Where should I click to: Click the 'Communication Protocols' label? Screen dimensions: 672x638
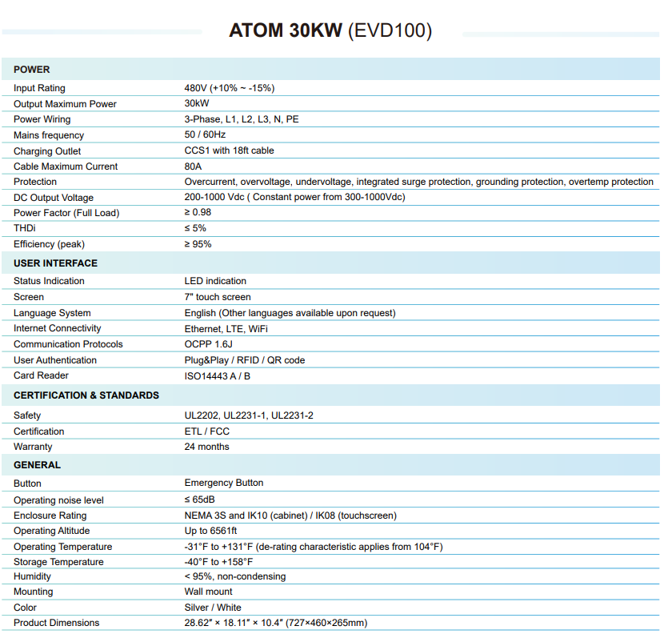68,344
